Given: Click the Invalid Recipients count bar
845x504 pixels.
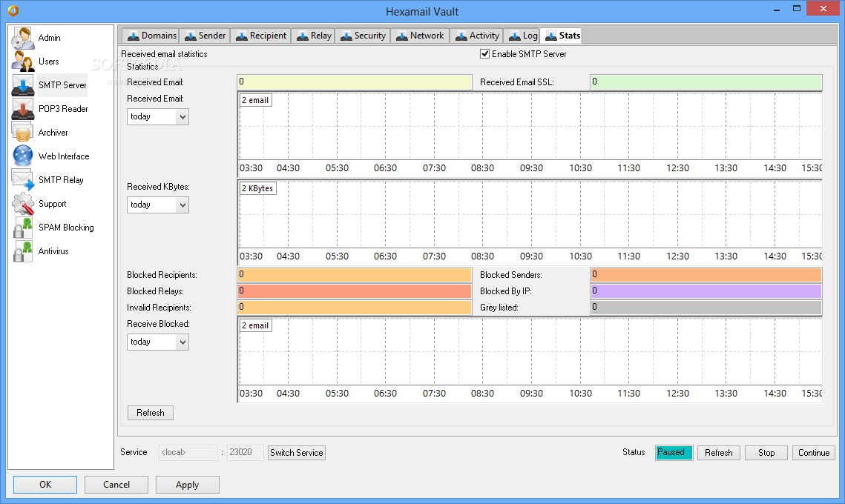Looking at the screenshot, I should click(355, 308).
